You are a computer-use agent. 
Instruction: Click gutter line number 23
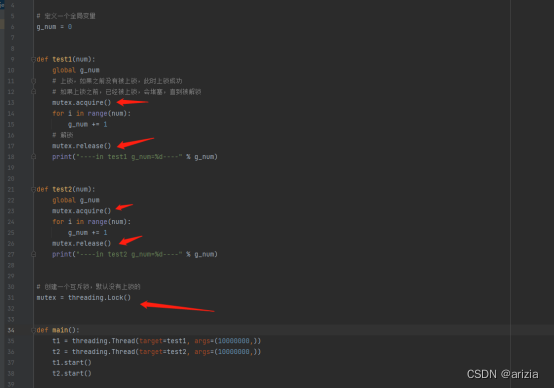pyautogui.click(x=11, y=211)
